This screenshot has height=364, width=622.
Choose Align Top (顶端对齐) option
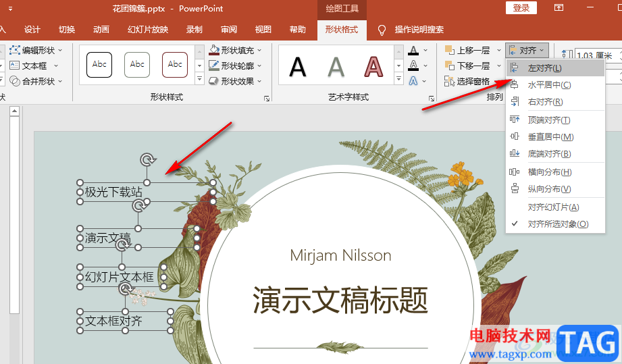pyautogui.click(x=555, y=120)
